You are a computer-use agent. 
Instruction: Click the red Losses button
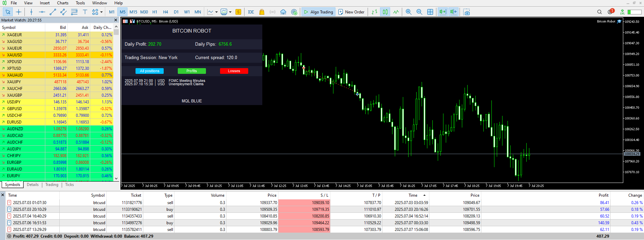click(x=234, y=71)
